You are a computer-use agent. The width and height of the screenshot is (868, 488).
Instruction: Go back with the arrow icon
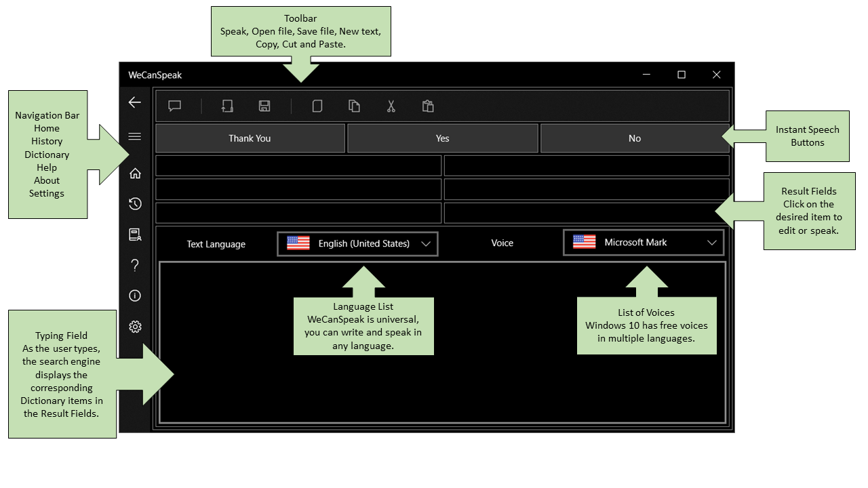click(x=135, y=102)
